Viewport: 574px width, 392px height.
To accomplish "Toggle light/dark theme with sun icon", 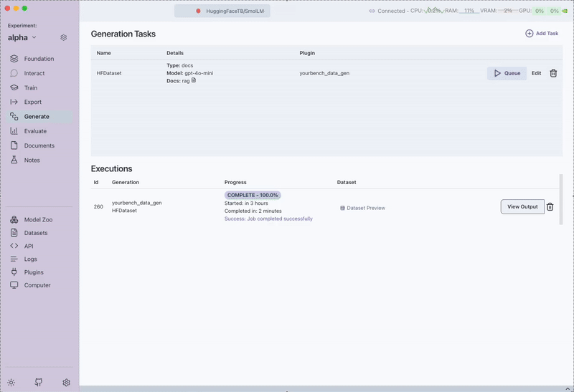I will pos(11,383).
